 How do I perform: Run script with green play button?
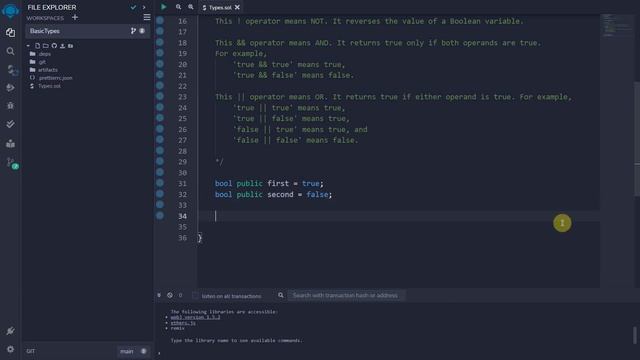163,7
